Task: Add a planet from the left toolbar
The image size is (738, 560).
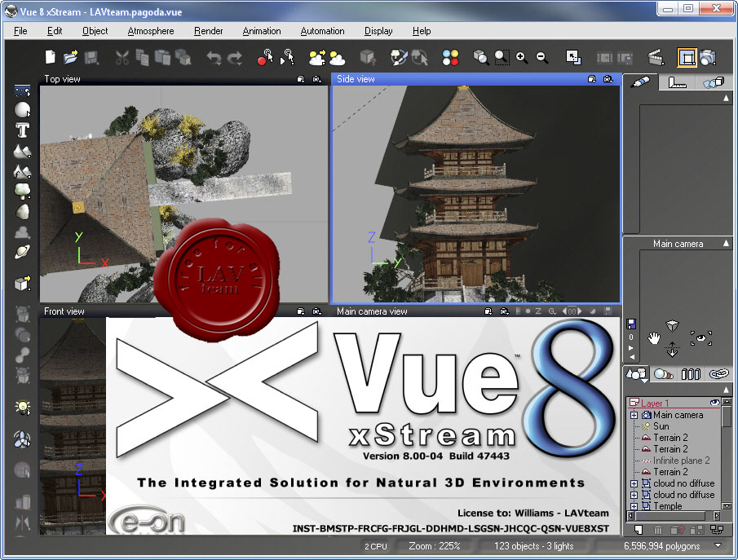Action: click(x=22, y=252)
